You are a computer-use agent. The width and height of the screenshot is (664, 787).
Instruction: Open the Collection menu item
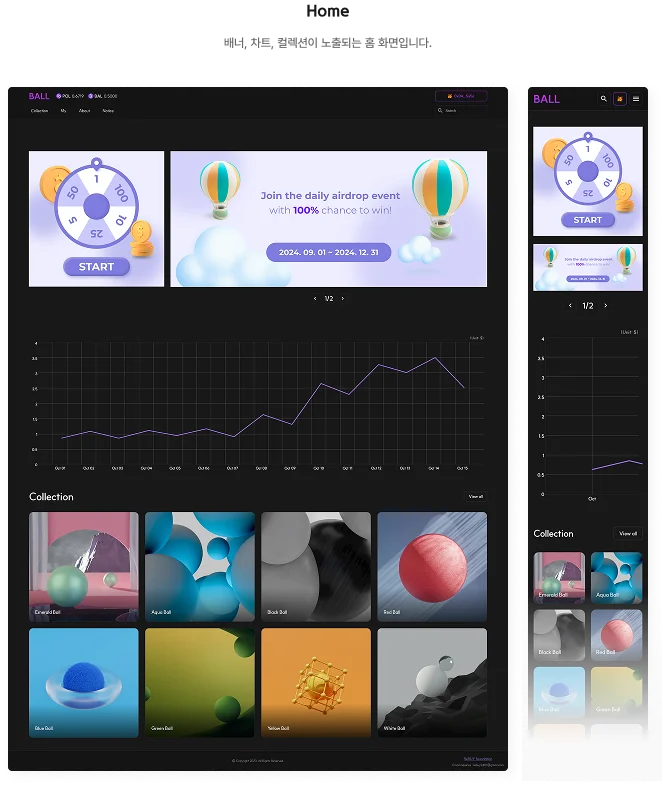39,111
